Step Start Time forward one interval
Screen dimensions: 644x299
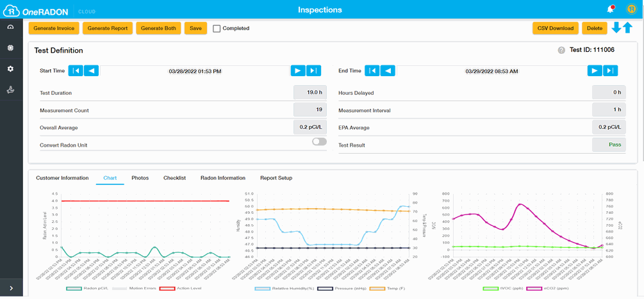tap(298, 70)
